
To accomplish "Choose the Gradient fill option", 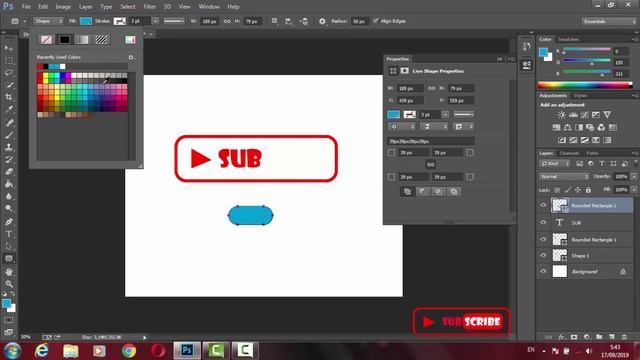I will pos(83,40).
